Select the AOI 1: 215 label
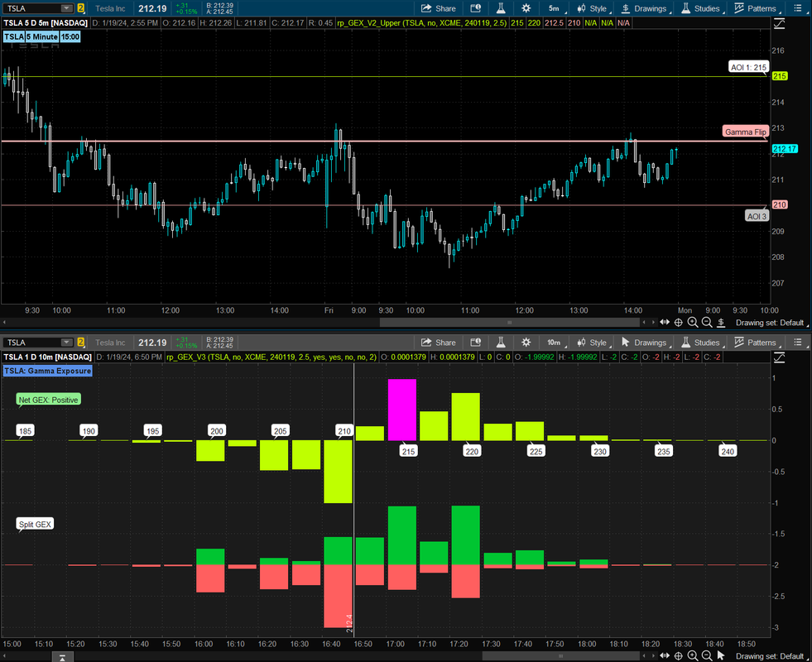Screen dimensions: 812x662 pos(748,67)
